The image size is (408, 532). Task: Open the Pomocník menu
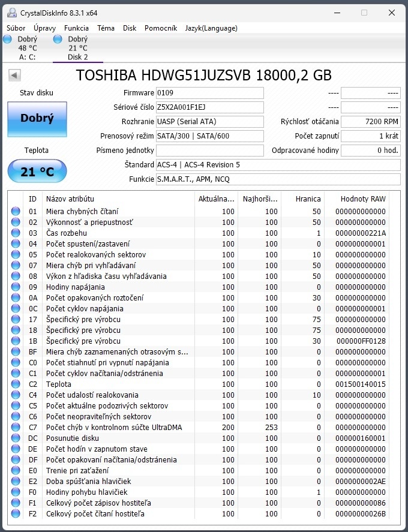point(161,28)
